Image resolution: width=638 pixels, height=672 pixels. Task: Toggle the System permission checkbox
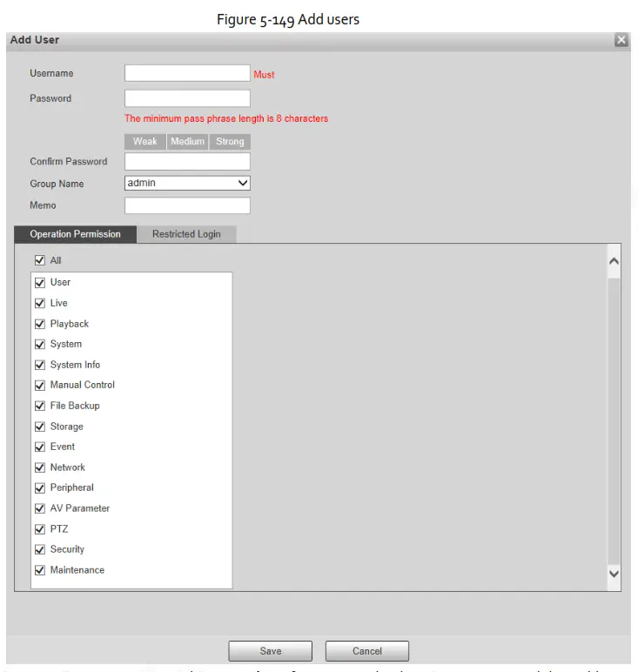click(40, 344)
